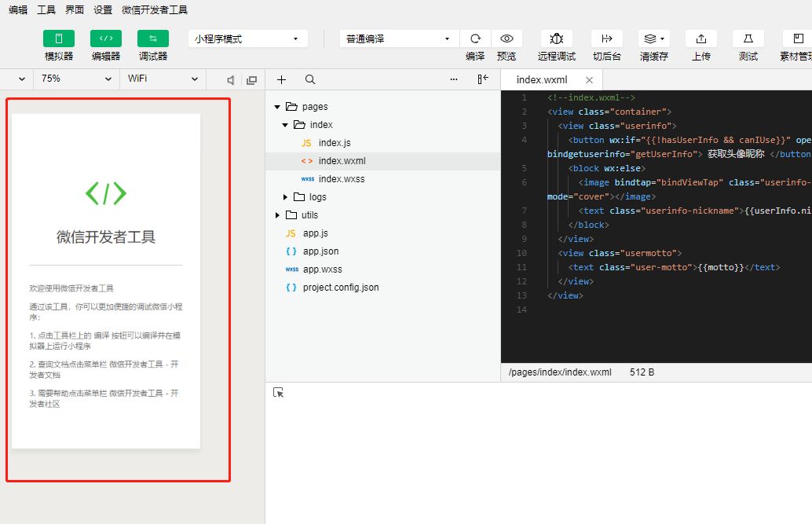Click the green code logo in simulator
This screenshot has width=812, height=524.
tap(106, 193)
